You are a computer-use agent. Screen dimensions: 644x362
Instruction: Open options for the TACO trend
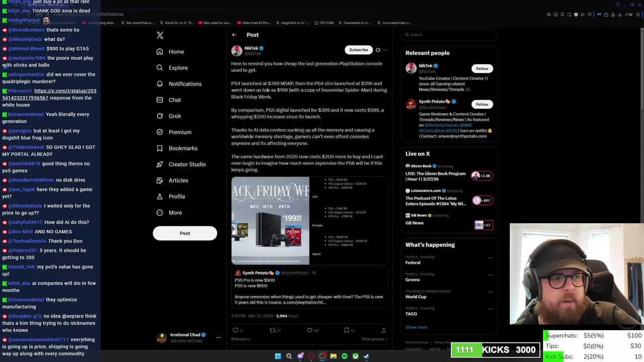[490, 309]
